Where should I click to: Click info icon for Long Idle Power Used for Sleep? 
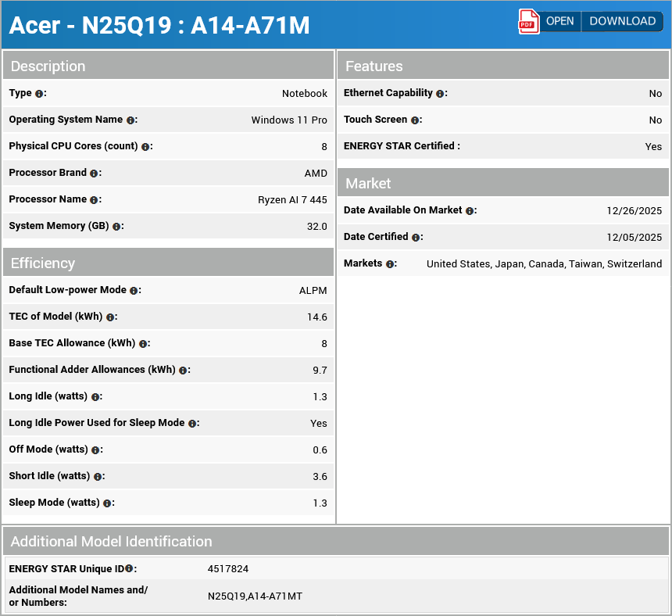[192, 424]
